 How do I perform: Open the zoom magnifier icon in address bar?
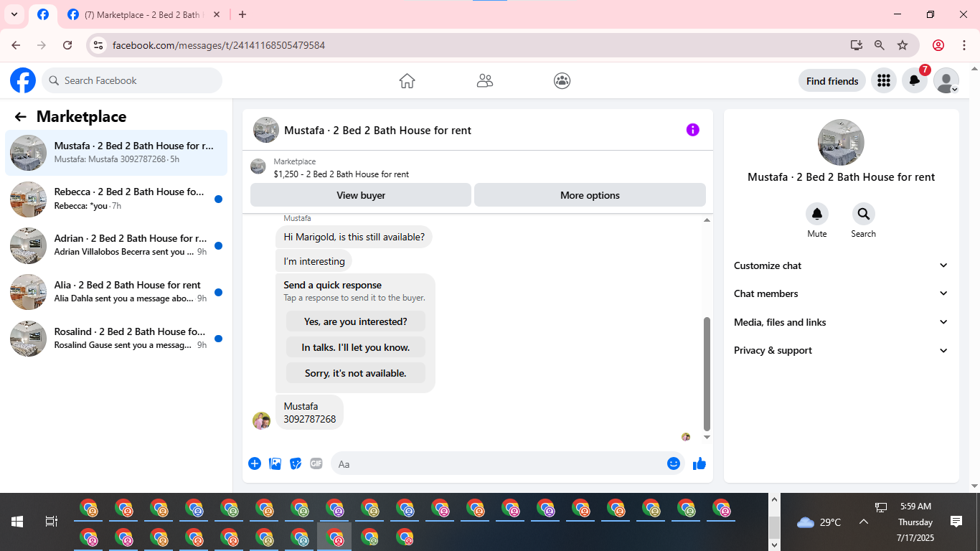point(880,45)
